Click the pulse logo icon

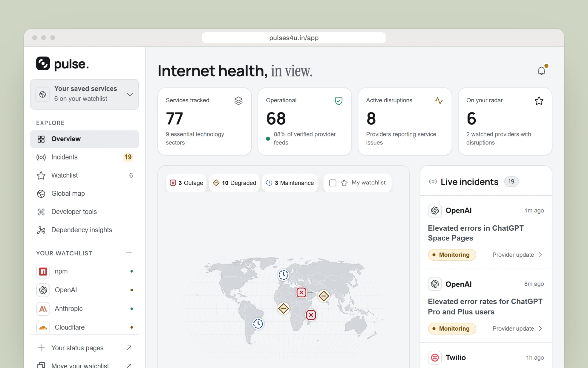pyautogui.click(x=43, y=63)
